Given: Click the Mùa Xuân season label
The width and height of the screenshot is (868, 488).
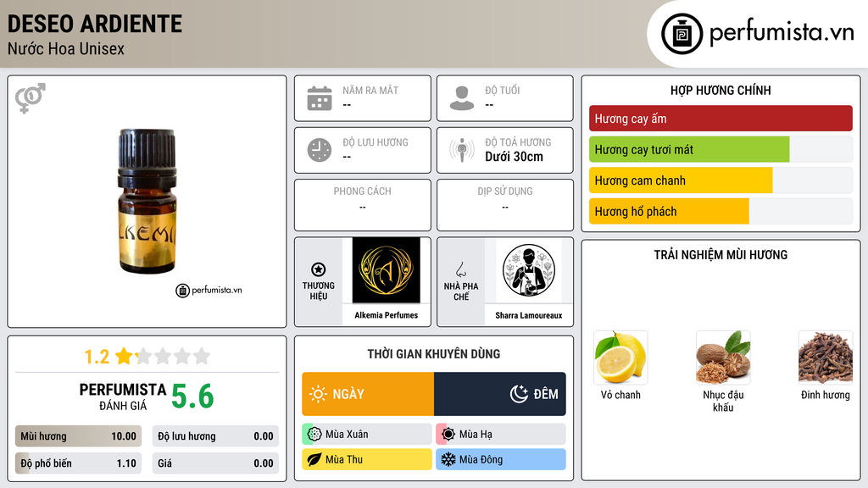Looking at the screenshot, I should 347,435.
